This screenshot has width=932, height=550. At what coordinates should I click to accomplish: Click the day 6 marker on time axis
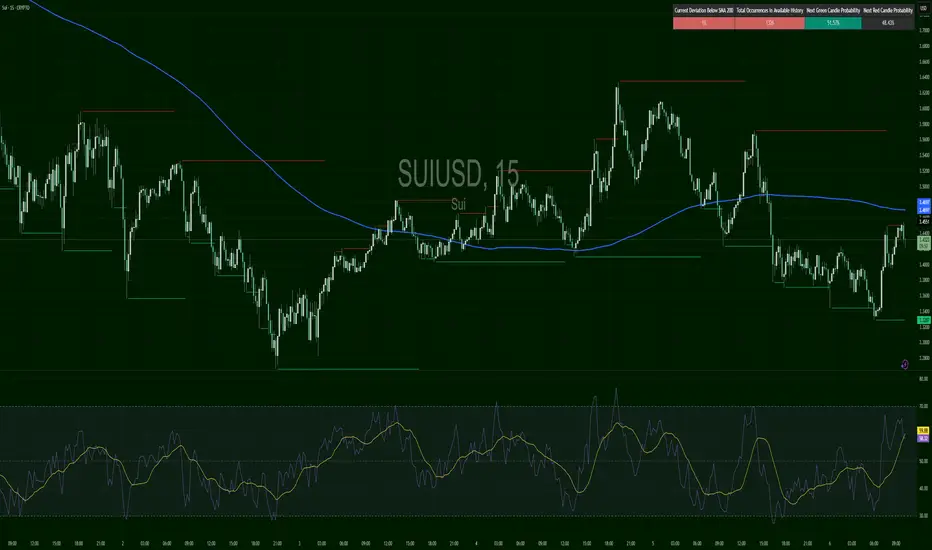click(829, 543)
